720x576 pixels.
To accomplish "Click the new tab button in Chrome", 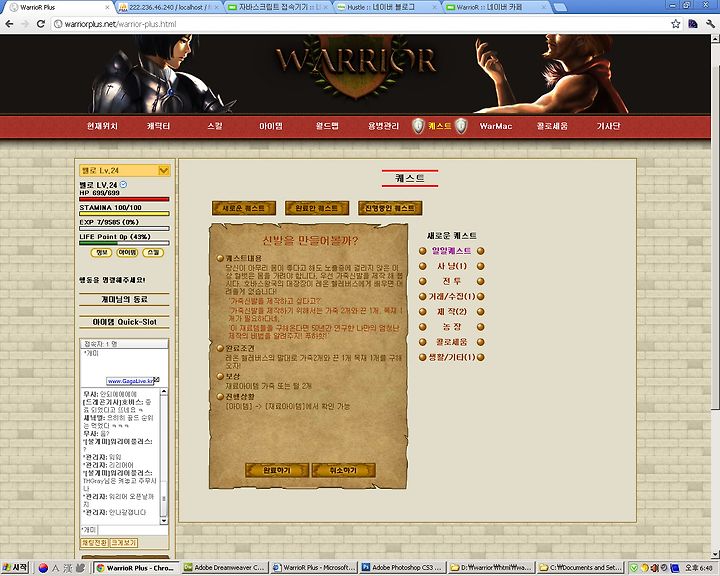I will (x=560, y=7).
